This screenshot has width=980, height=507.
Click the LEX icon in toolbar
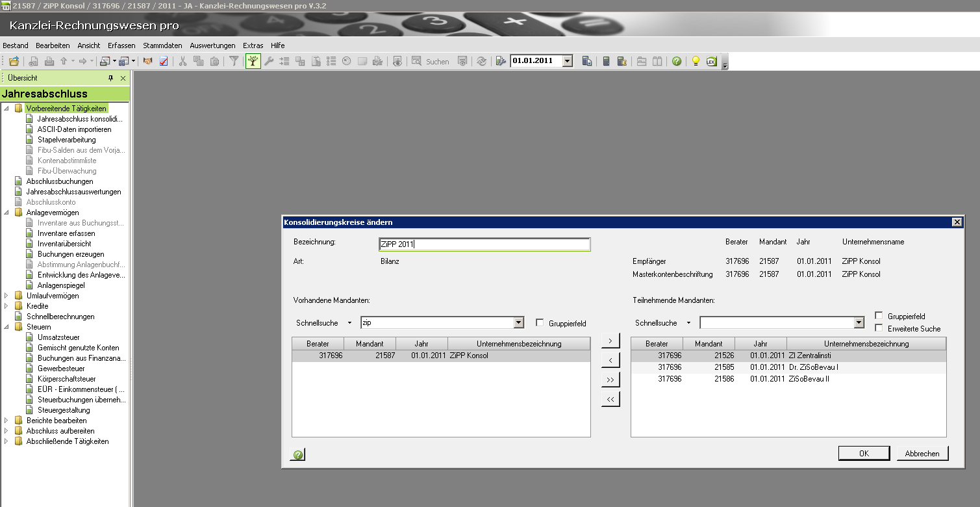pyautogui.click(x=711, y=61)
